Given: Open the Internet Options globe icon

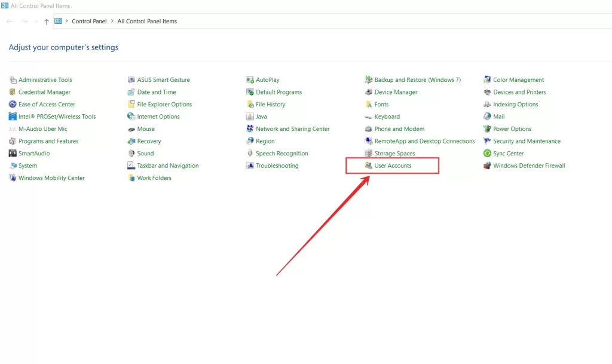Looking at the screenshot, I should click(131, 117).
